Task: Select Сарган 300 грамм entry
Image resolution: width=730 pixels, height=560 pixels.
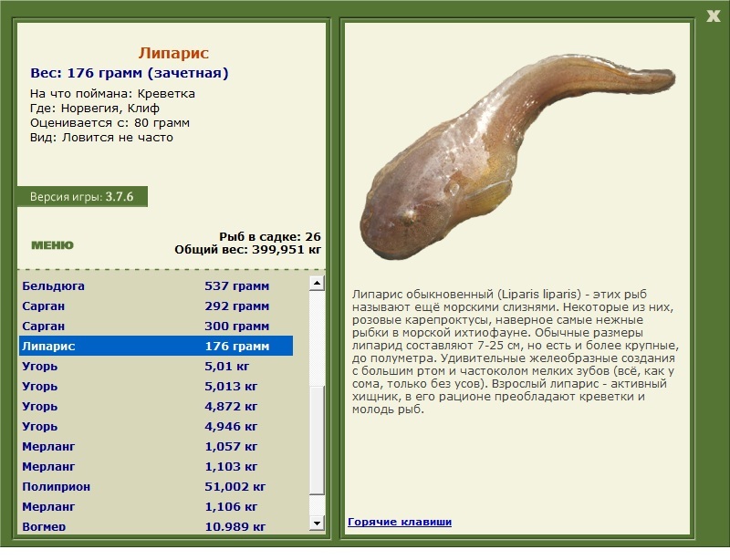Action: 156,326
